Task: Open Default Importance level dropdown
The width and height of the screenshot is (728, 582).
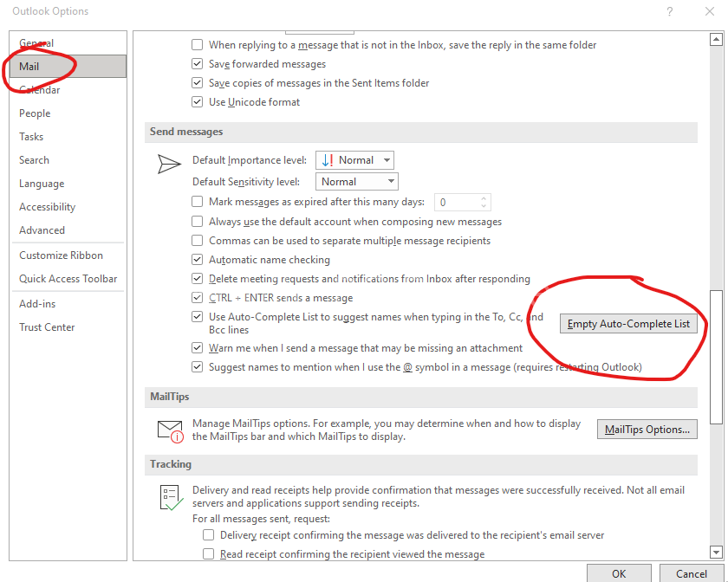Action: point(354,160)
